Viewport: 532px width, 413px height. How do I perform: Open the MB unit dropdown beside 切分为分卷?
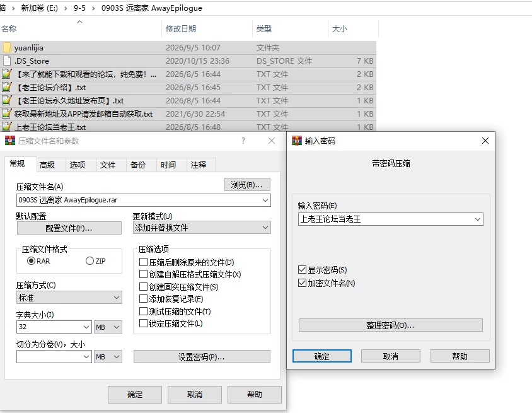coord(108,357)
